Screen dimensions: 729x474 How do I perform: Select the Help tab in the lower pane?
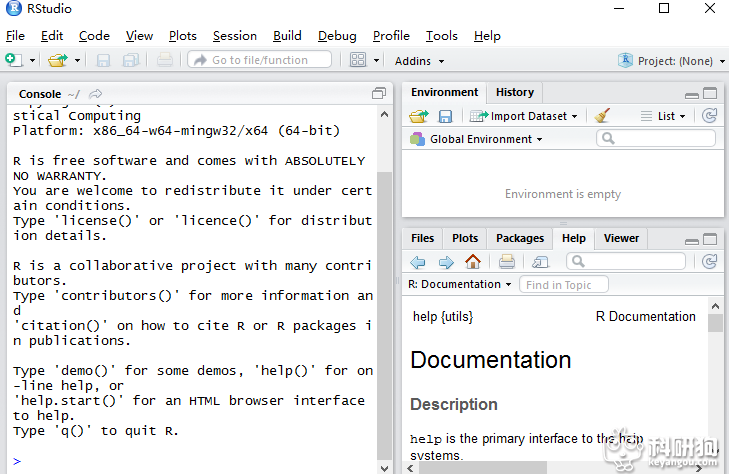click(574, 238)
